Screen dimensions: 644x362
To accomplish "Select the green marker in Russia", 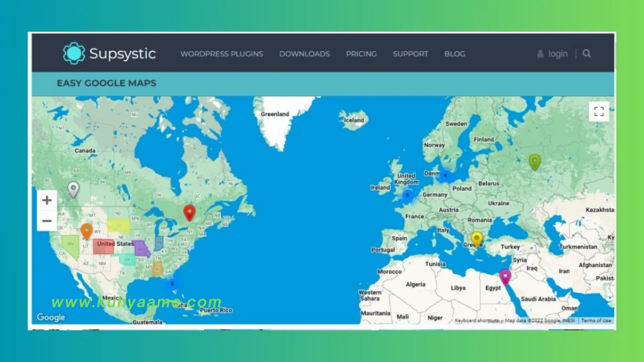I will click(534, 162).
